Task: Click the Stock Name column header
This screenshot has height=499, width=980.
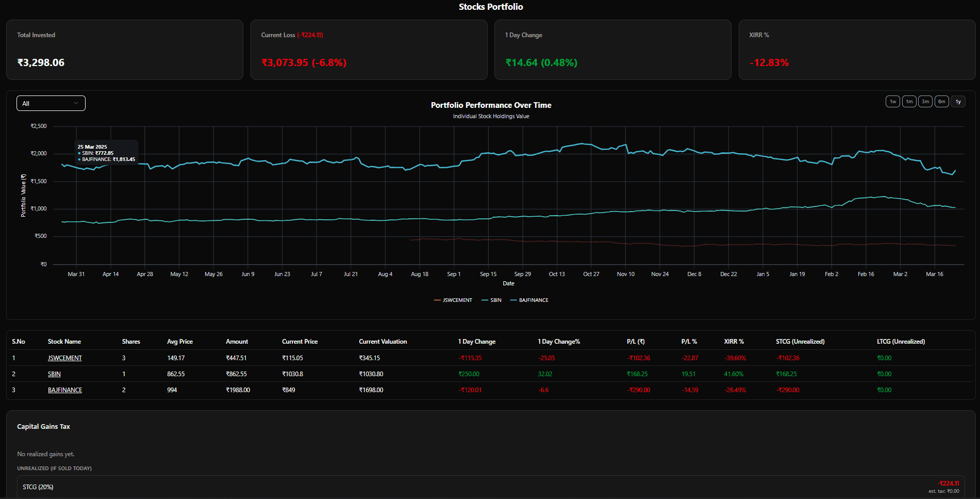Action: [64, 342]
